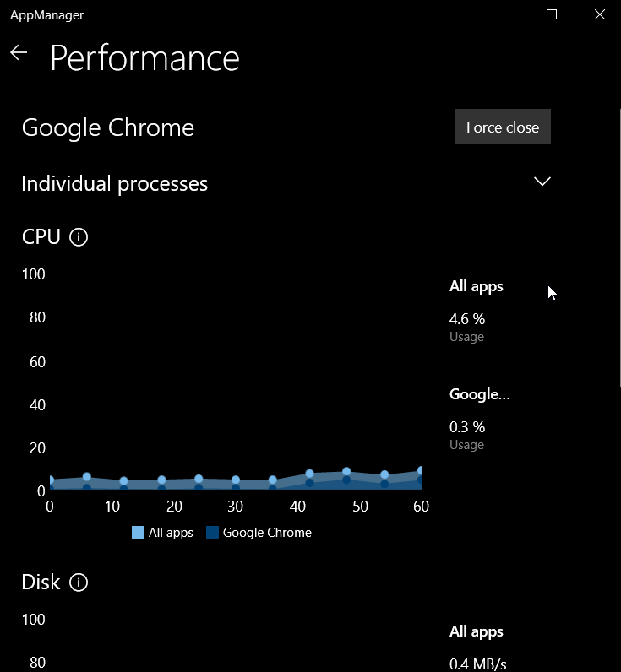The width and height of the screenshot is (621, 672).
Task: Maximize the AppManager window
Action: point(552,15)
